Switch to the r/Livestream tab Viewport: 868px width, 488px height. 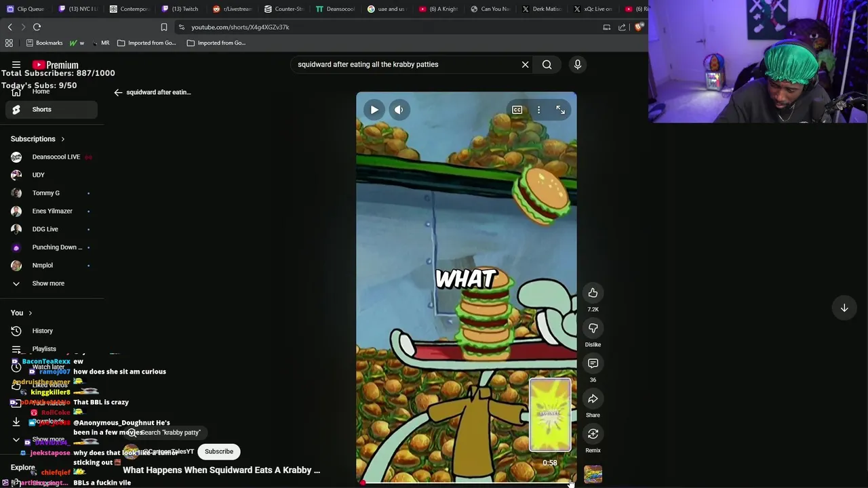232,9
